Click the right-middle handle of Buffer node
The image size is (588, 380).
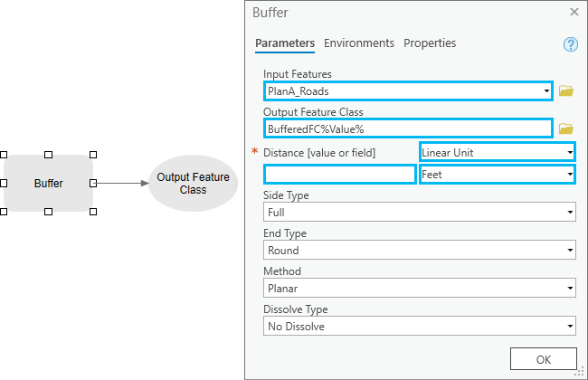pos(93,183)
